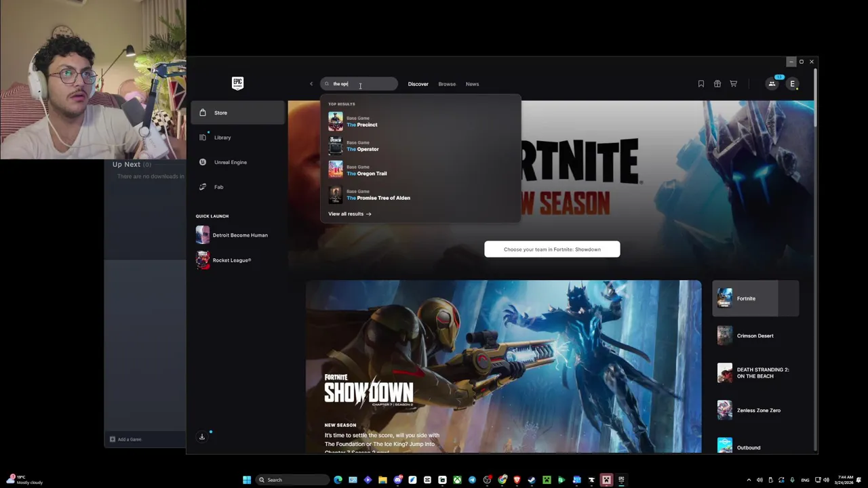Viewport: 868px width, 488px height.
Task: Open Epic Games Launcher taskbar icon
Action: (621, 480)
